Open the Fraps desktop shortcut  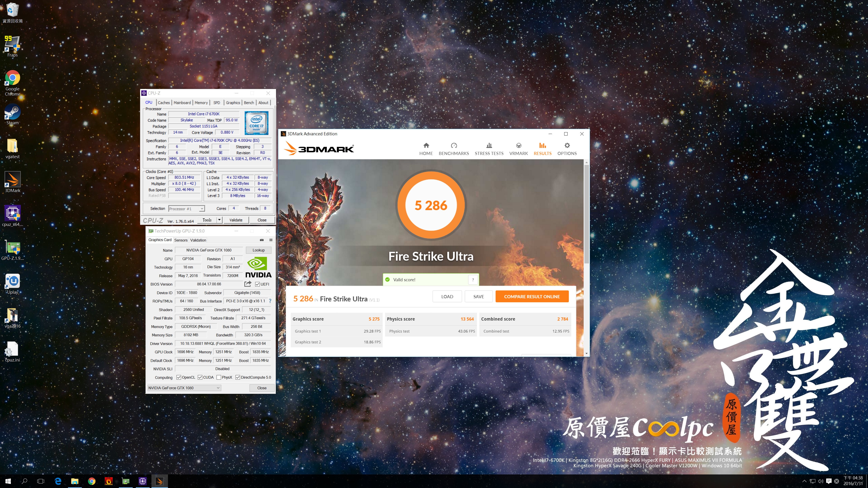tap(12, 46)
